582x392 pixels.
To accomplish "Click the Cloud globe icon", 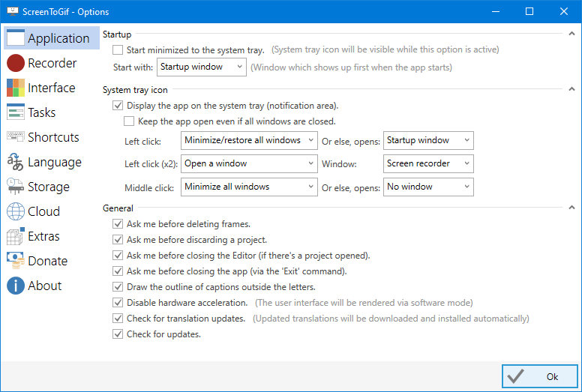I will [15, 211].
